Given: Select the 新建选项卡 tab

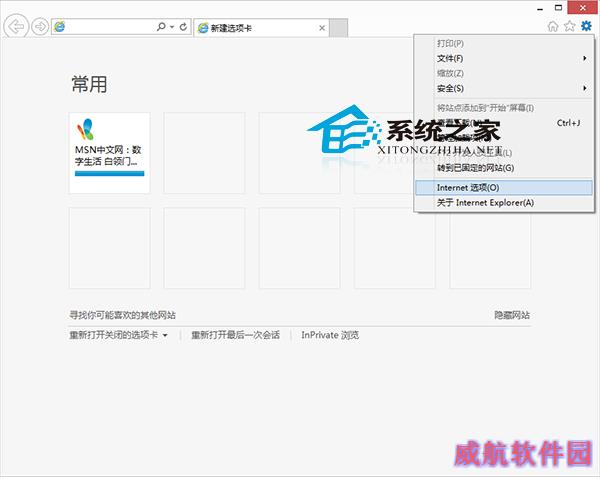Looking at the screenshot, I should coord(261,28).
